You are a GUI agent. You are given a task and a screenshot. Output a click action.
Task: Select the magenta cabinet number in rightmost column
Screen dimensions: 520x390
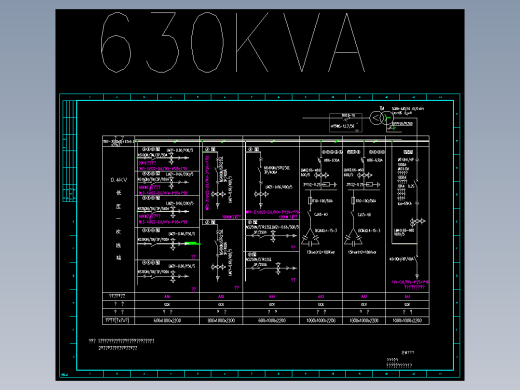(x=407, y=296)
